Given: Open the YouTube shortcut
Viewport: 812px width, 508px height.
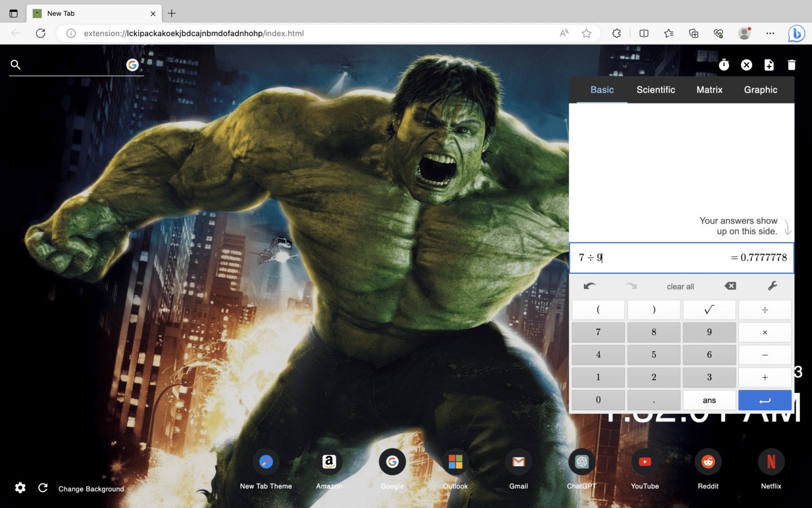Looking at the screenshot, I should [645, 462].
